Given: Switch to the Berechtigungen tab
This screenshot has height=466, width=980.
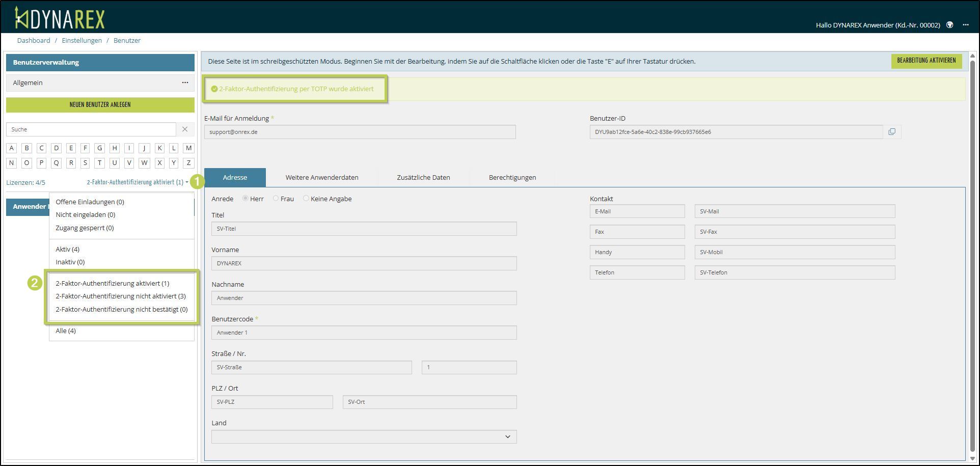Looking at the screenshot, I should tap(512, 178).
